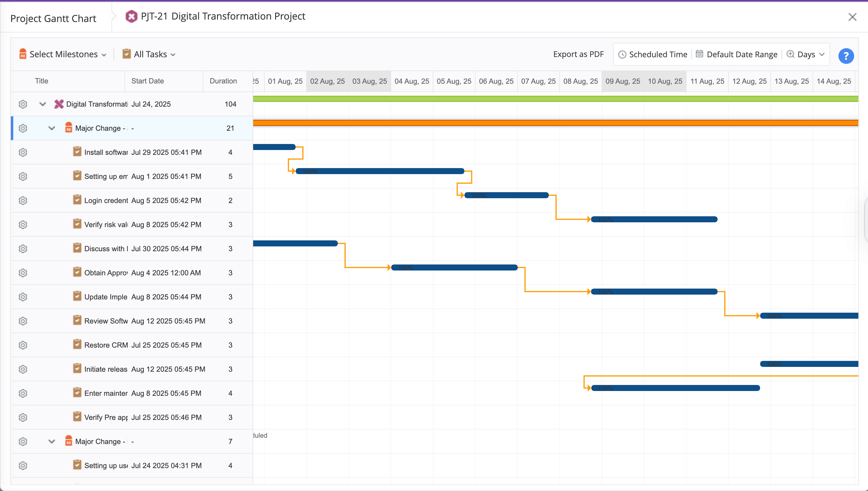Viewport: 868px width, 491px height.
Task: Click gear icon for Install software task
Action: [23, 152]
